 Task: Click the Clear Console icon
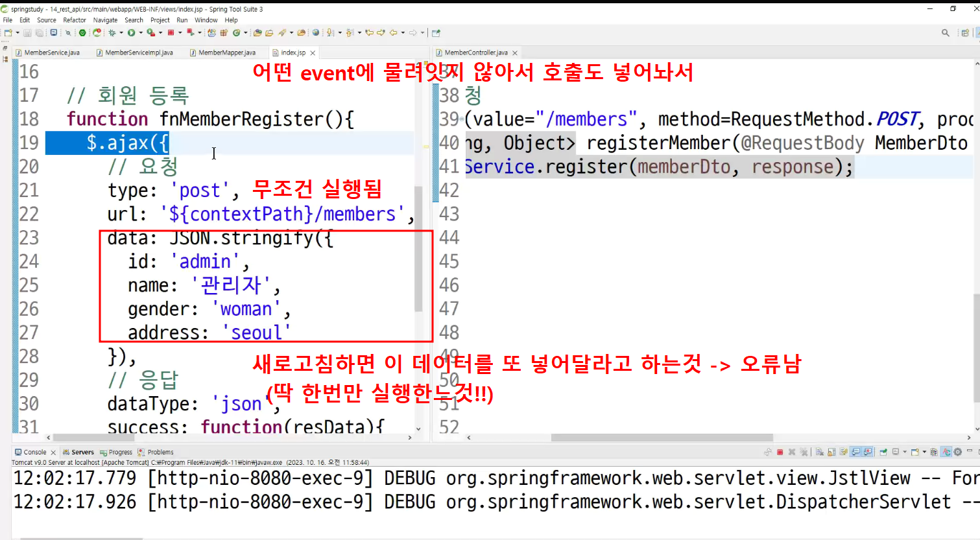tap(819, 452)
